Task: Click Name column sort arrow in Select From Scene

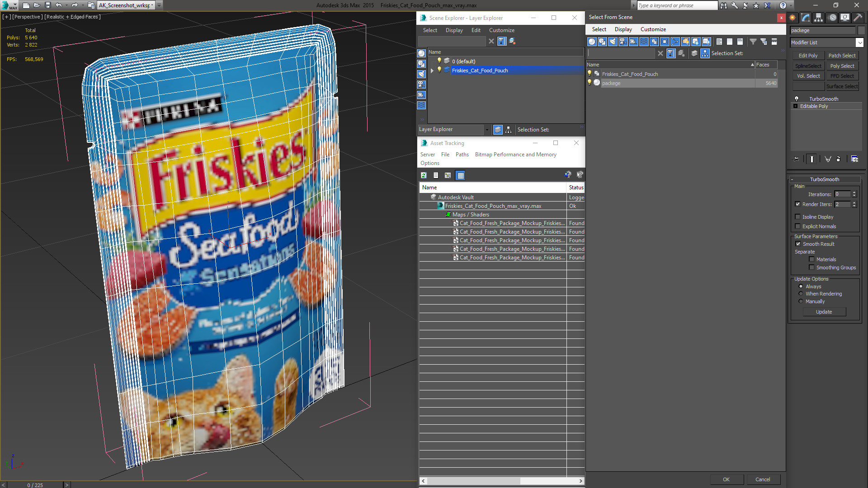Action: (x=752, y=65)
